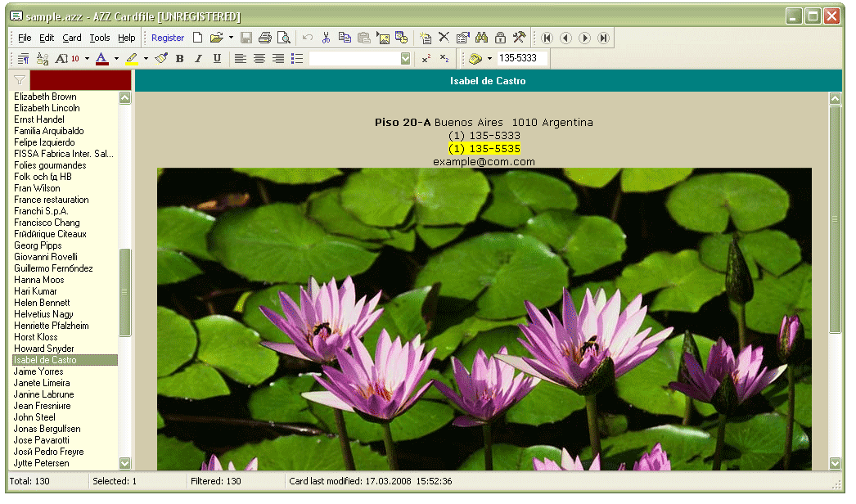Viewport: 856px width, 504px height.
Task: Jump to the last card
Action: 603,38
